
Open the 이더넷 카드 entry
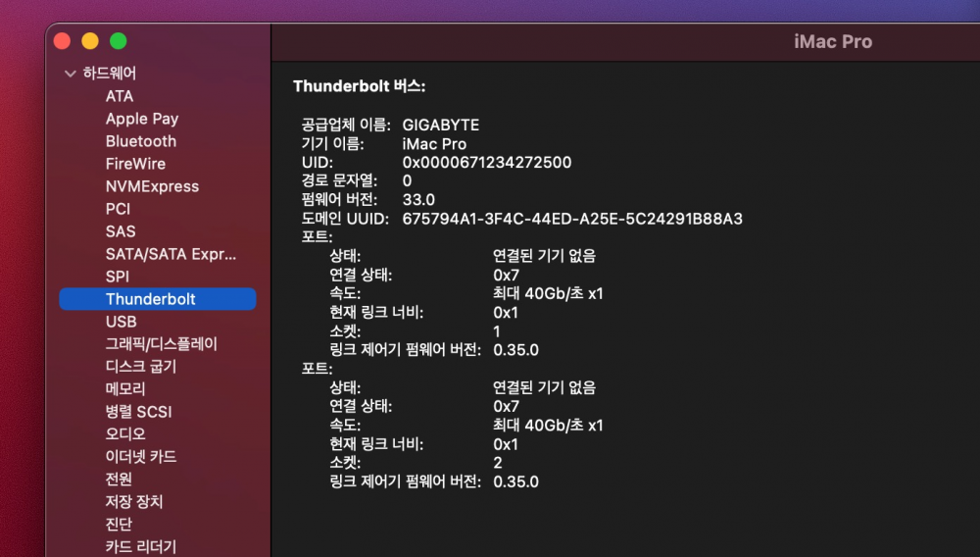coord(141,456)
